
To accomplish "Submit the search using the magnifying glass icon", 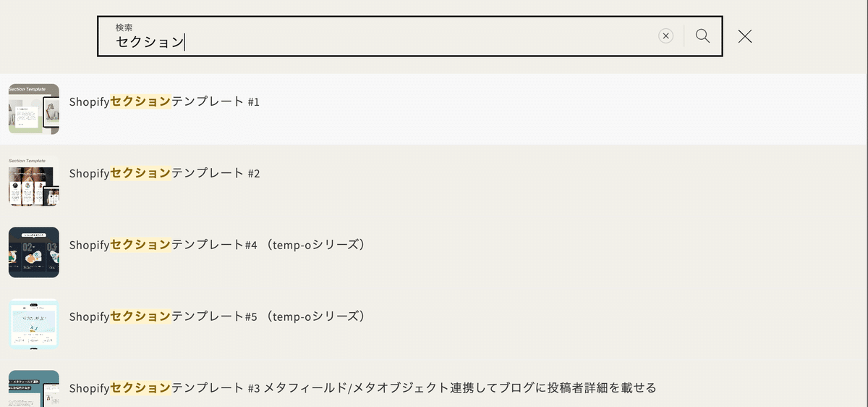I will click(x=702, y=36).
